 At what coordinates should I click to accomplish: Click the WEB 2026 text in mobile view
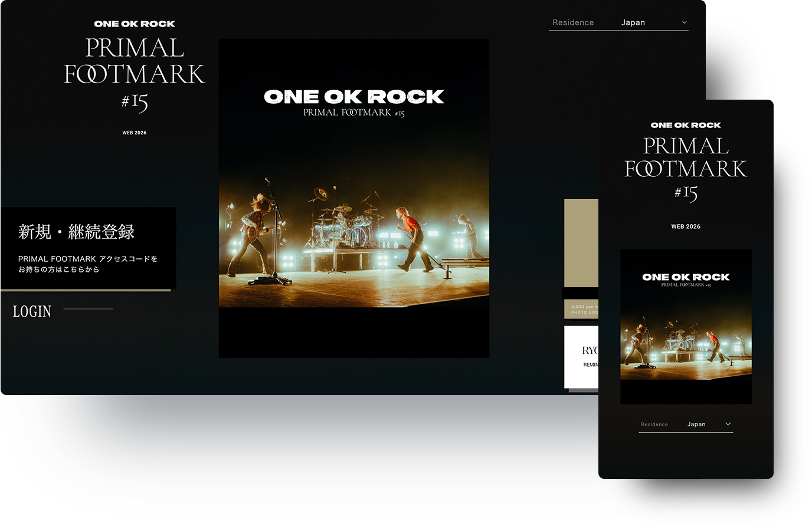tap(686, 226)
